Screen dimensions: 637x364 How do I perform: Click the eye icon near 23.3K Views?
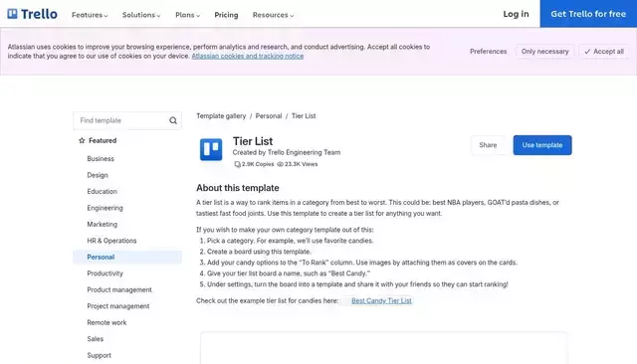(x=280, y=164)
